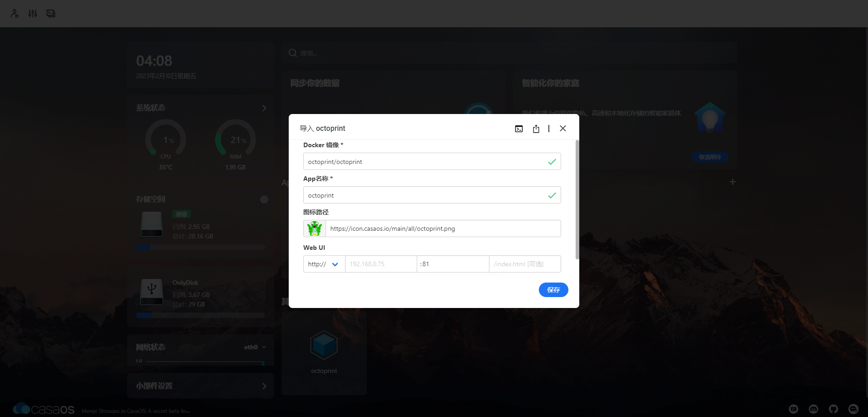This screenshot has width=868, height=417.
Task: Click the /index.html optional path field
Action: [525, 264]
